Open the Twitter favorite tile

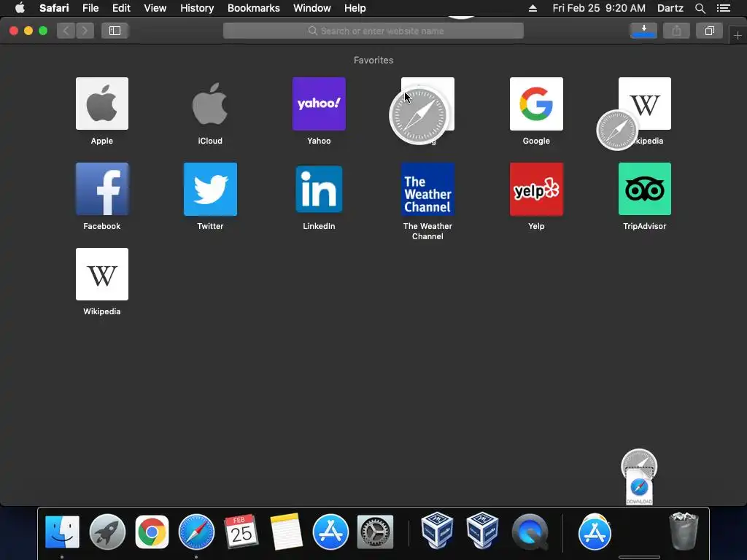[x=210, y=189]
